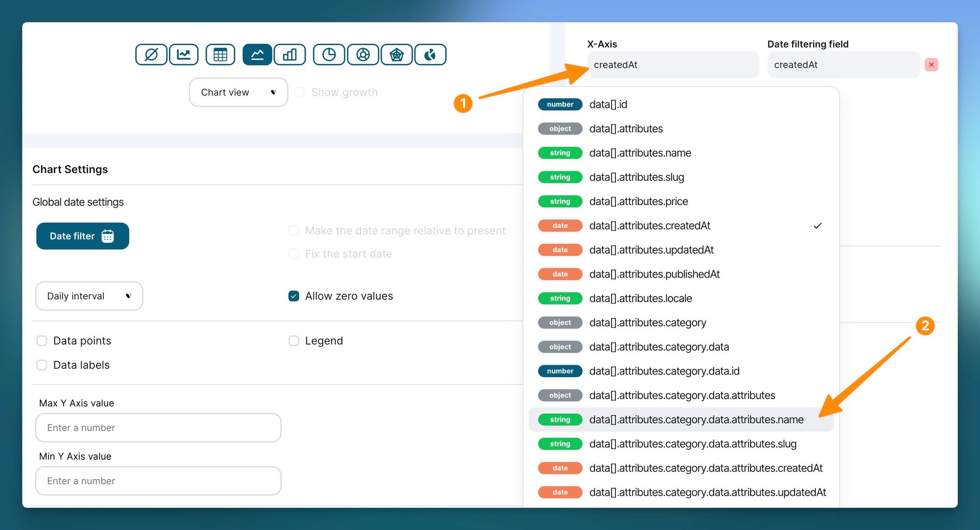Choose the bar chart type icon
Viewport: 980px width, 530px height.
(x=290, y=54)
